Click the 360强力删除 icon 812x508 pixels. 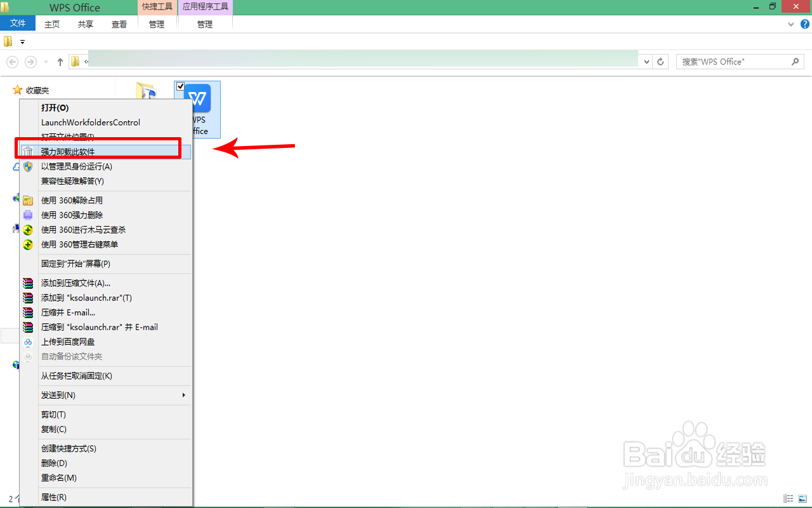click(28, 215)
